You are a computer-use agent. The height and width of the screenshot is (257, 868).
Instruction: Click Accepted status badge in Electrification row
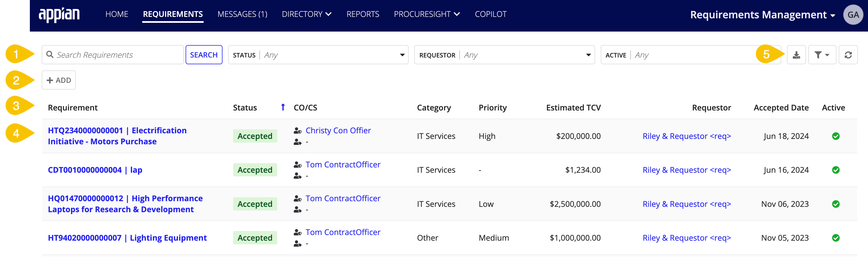pyautogui.click(x=255, y=136)
